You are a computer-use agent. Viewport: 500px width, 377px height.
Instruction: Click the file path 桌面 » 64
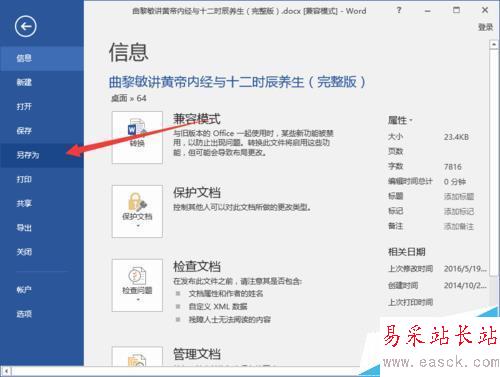(129, 98)
